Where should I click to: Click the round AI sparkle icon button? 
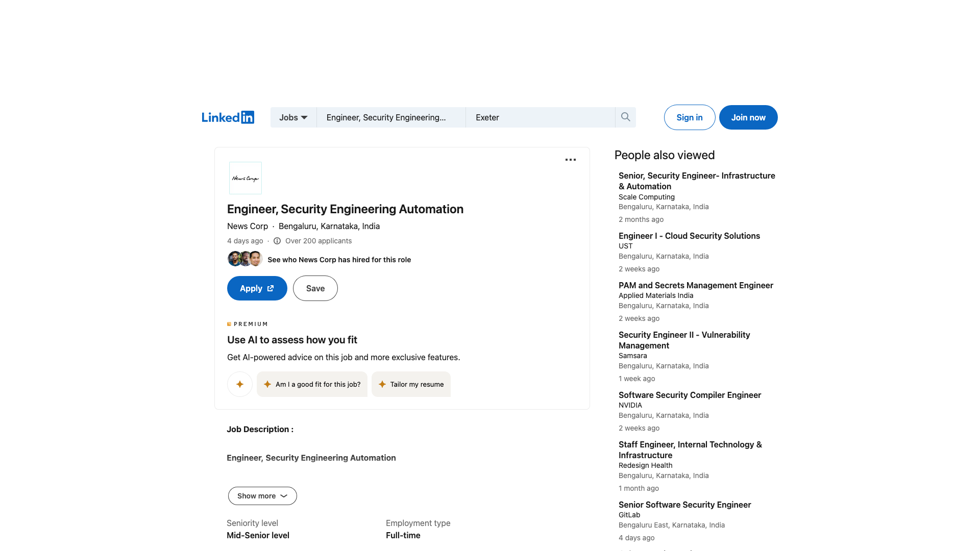coord(240,384)
